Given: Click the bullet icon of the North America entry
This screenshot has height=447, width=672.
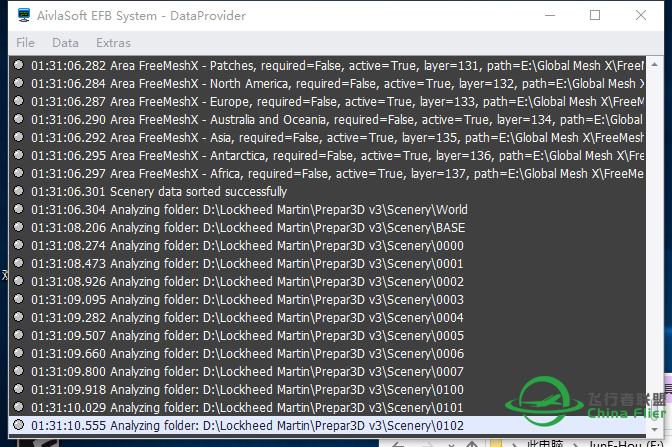Looking at the screenshot, I should [18, 83].
